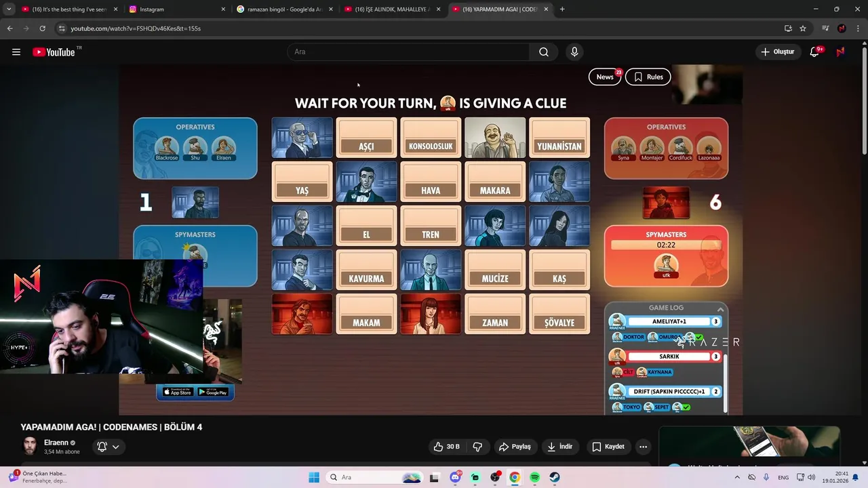Select the TREN word card
Screen dimensions: 868x488
431,226
